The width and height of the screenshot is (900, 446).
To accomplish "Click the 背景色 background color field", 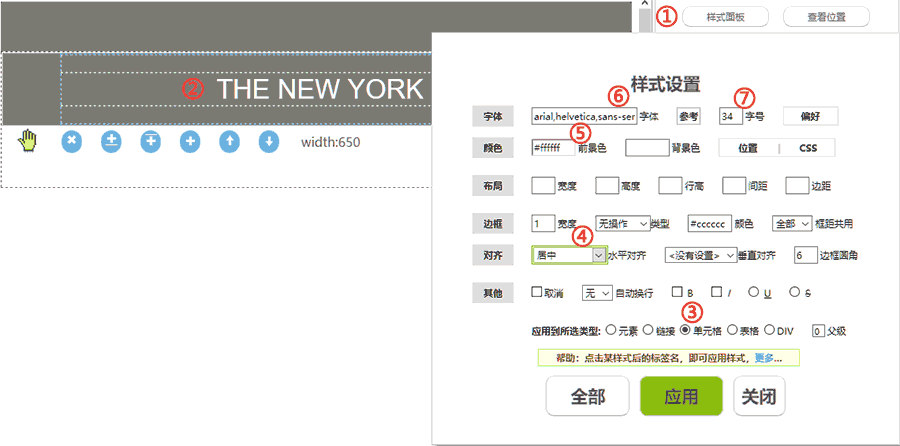I will point(647,148).
